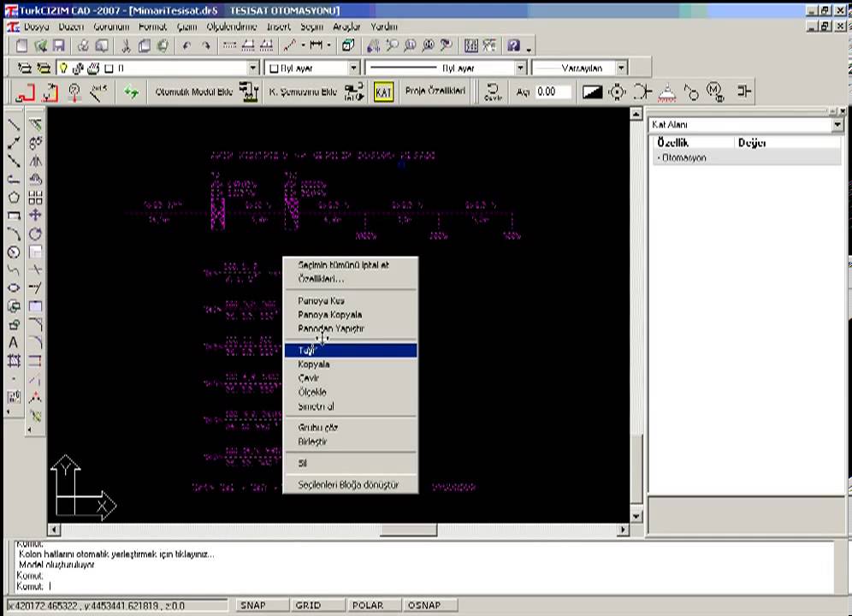Select the rotate circular-arrow tool

click(x=35, y=234)
